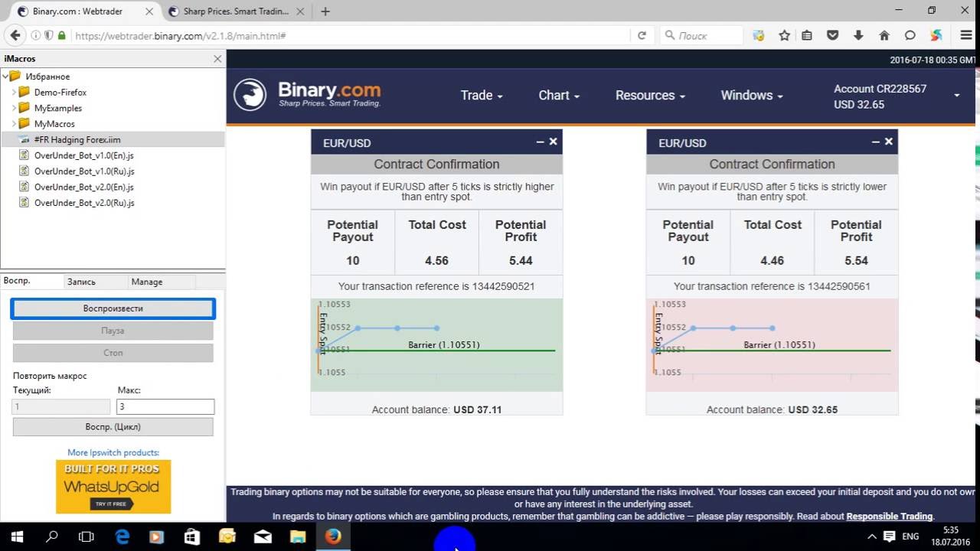Expand the MyExamples folder

click(x=14, y=108)
